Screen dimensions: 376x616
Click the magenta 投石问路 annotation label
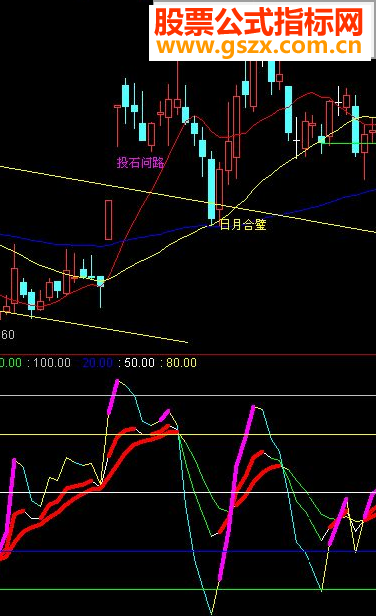pyautogui.click(x=140, y=162)
